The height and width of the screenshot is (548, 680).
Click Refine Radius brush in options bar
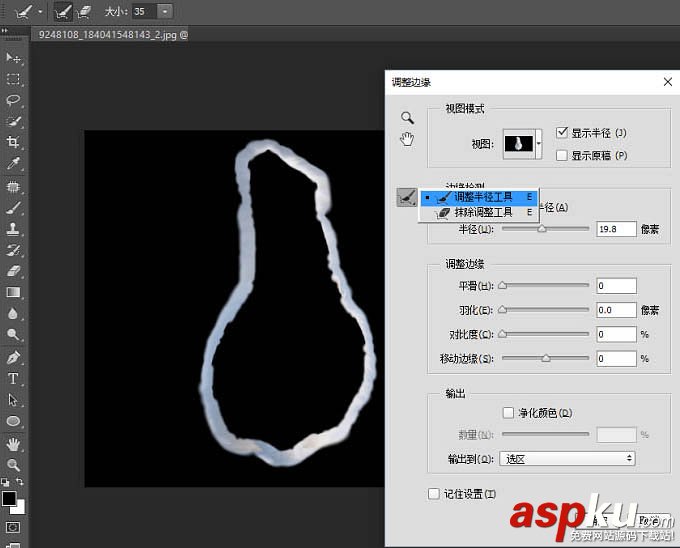coord(63,12)
